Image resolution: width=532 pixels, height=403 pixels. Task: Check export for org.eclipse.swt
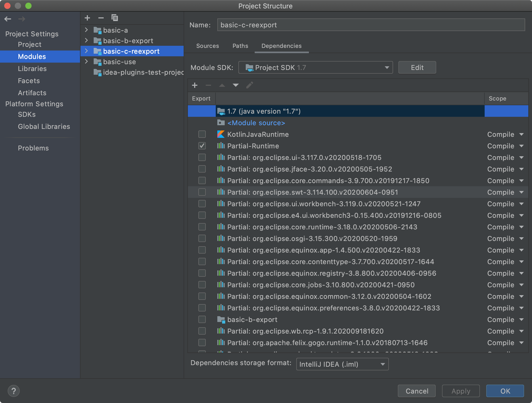(202, 192)
